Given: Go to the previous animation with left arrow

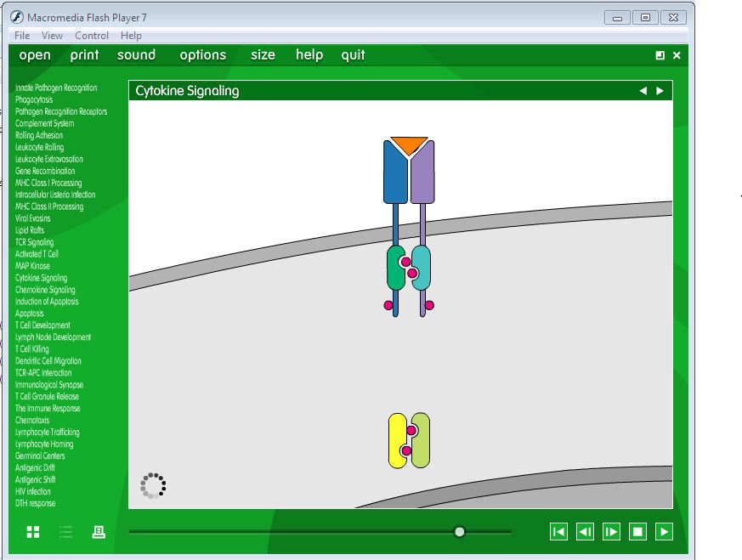Looking at the screenshot, I should [643, 91].
